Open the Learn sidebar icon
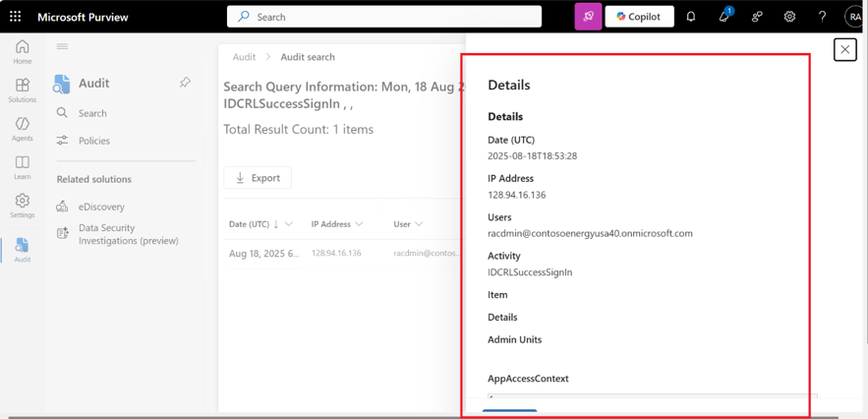Screen dimensions: 868x419 pos(22,167)
